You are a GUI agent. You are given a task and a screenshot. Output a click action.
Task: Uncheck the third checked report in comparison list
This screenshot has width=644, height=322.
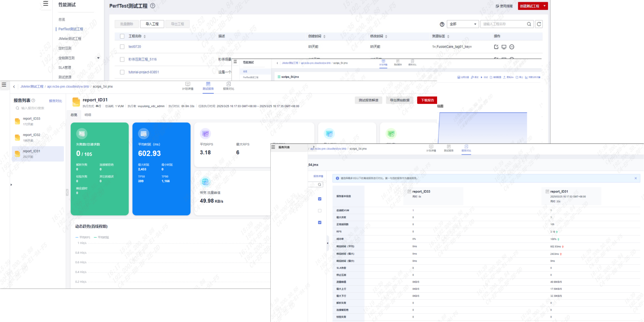(320, 223)
